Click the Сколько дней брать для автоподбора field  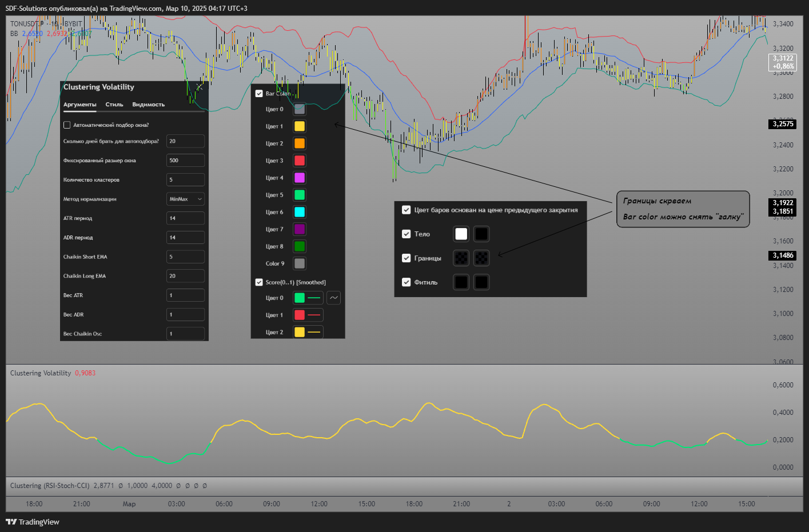185,141
